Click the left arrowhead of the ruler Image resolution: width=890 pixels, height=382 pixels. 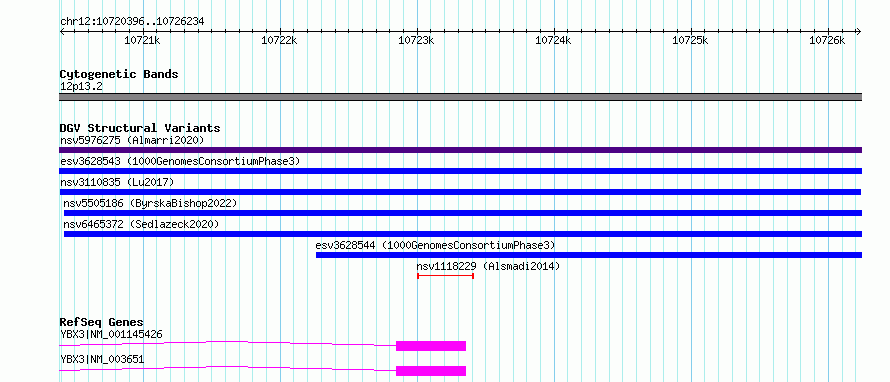[x=62, y=32]
